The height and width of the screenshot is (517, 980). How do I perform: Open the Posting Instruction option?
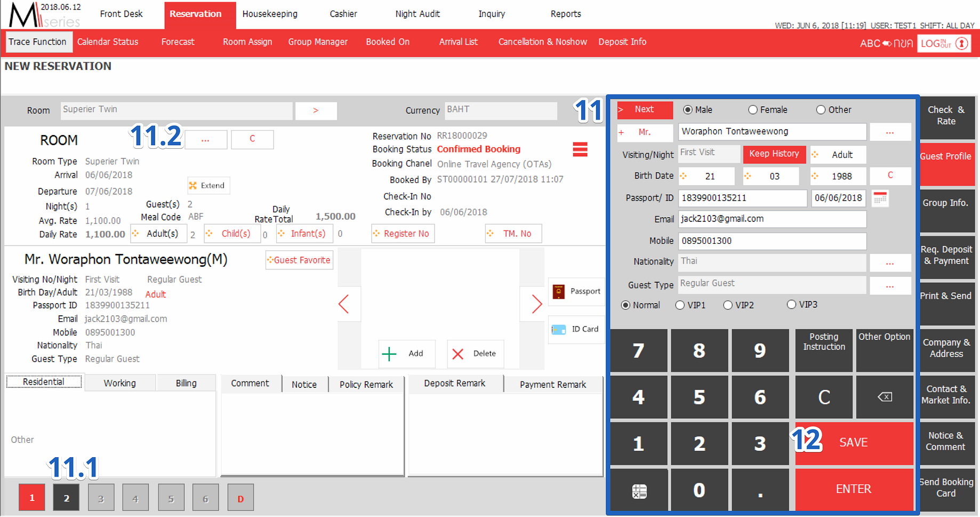(x=824, y=350)
